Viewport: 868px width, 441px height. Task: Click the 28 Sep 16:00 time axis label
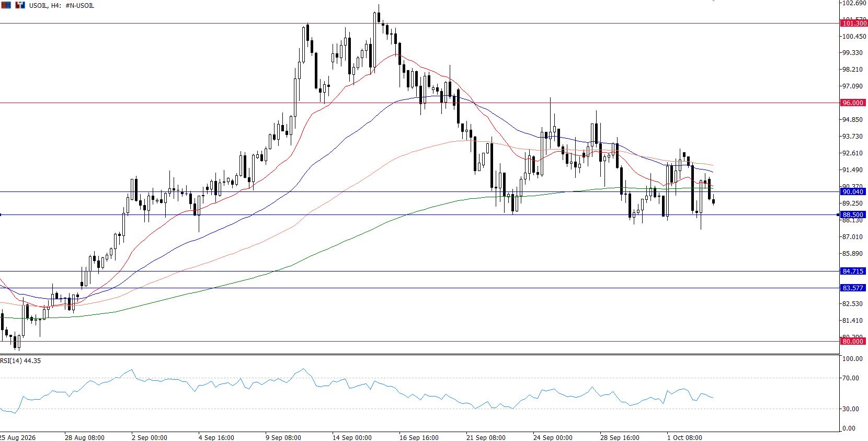click(620, 438)
